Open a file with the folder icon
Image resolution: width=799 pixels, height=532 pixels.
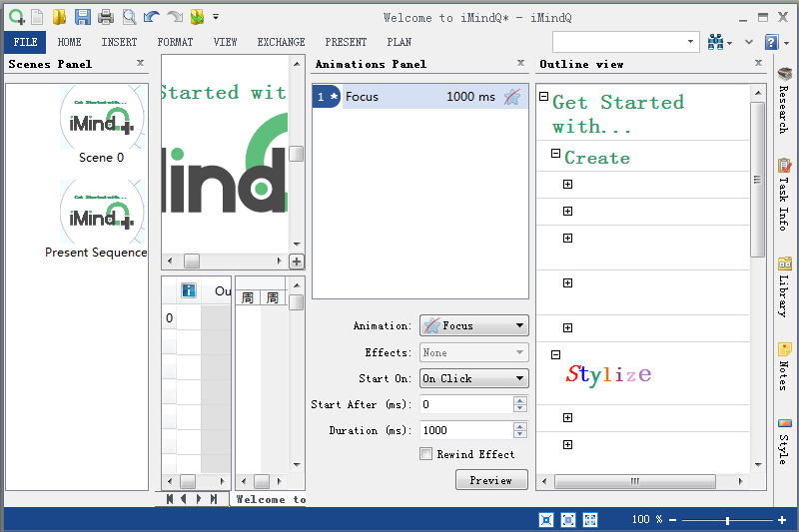click(59, 17)
